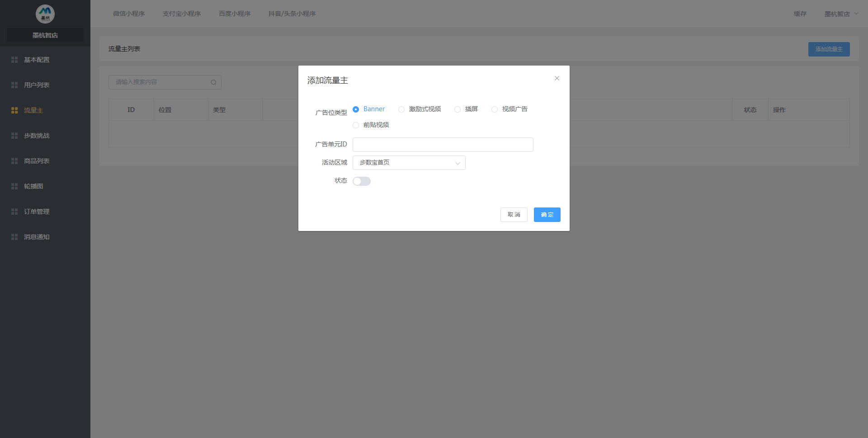The width and height of the screenshot is (868, 438).
Task: Click the 缓存 link in the header
Action: point(800,14)
